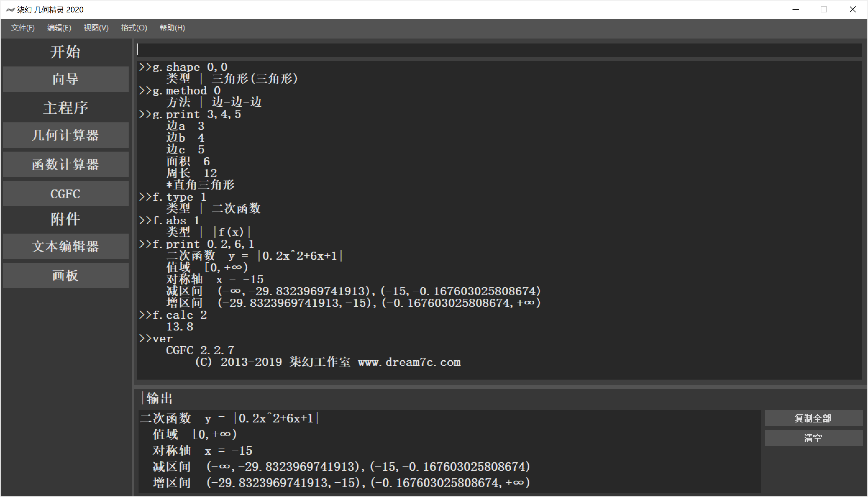Click the console line '>>f.calc 2'
Viewport: 868px width, 497px height.
pos(173,315)
